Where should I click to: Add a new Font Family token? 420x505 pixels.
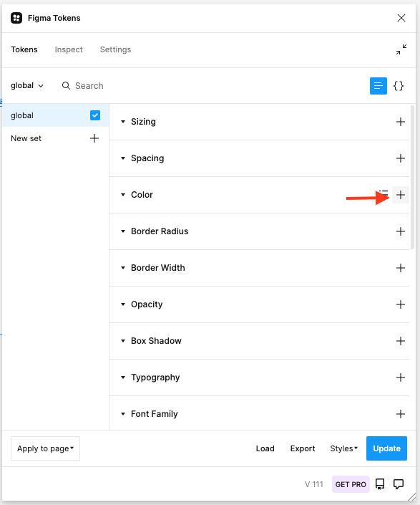pos(401,414)
